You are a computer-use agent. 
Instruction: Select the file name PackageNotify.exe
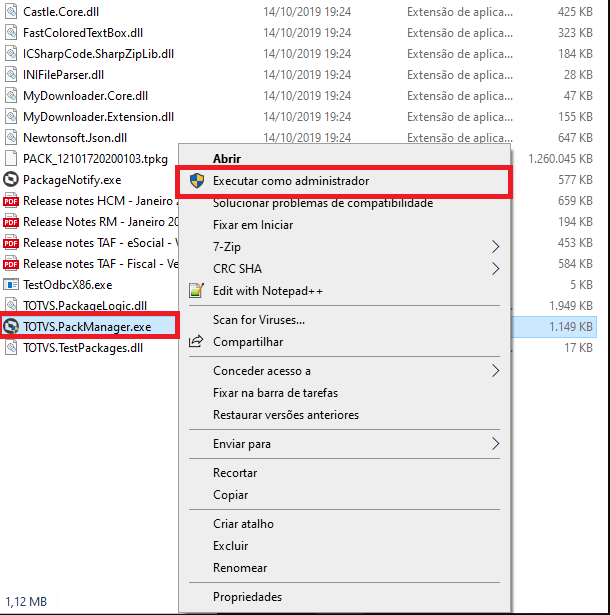coord(72,180)
